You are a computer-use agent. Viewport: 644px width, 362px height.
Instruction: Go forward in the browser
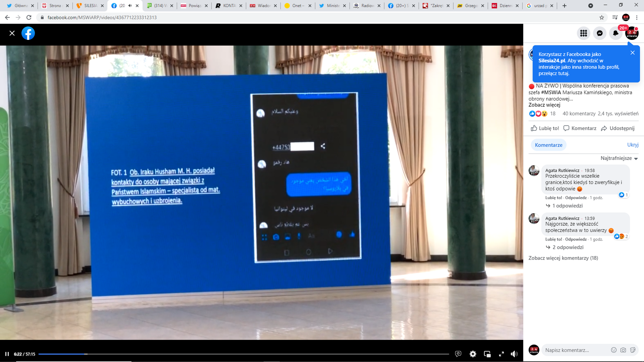point(18,17)
